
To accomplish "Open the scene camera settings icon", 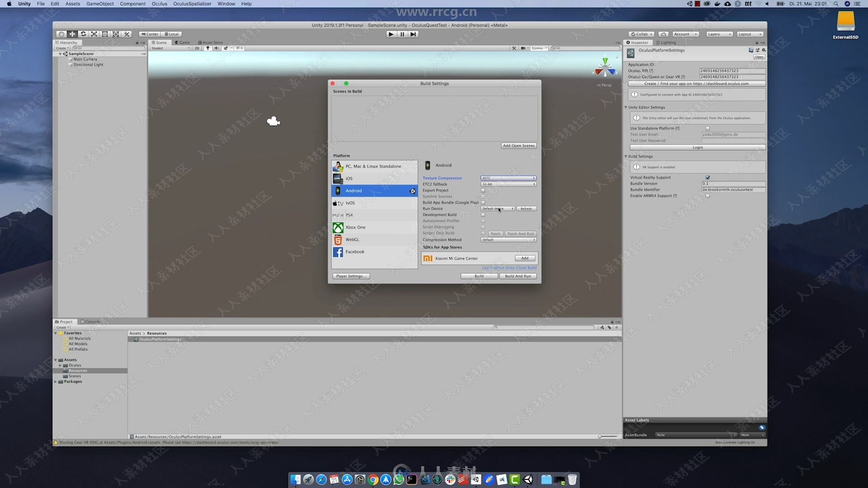I will pyautogui.click(x=523, y=48).
